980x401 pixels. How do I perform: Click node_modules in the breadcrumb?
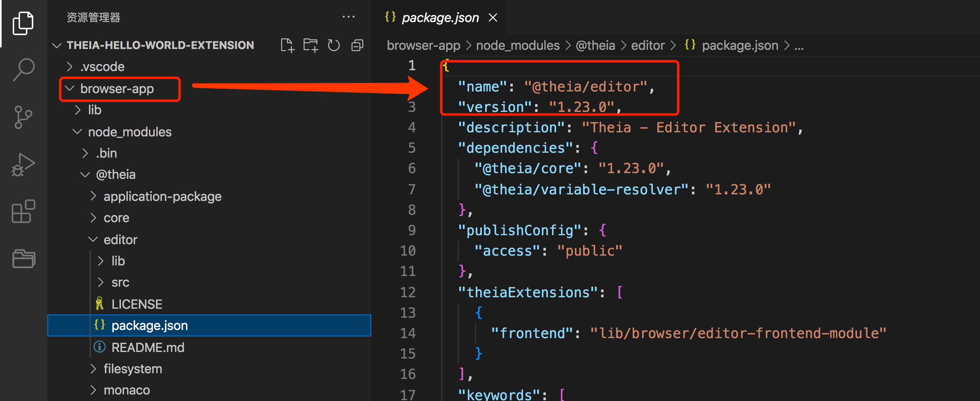(518, 45)
